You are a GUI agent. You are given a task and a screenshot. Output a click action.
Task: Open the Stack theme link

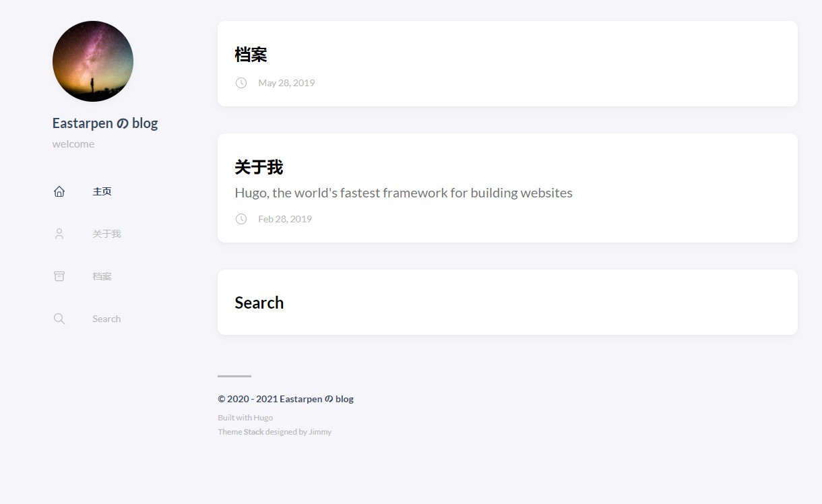click(x=253, y=431)
